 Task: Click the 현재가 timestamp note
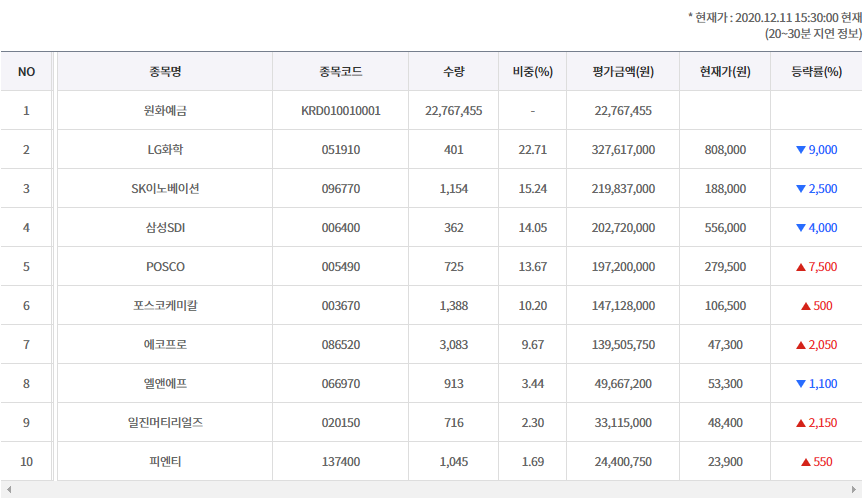pos(775,18)
